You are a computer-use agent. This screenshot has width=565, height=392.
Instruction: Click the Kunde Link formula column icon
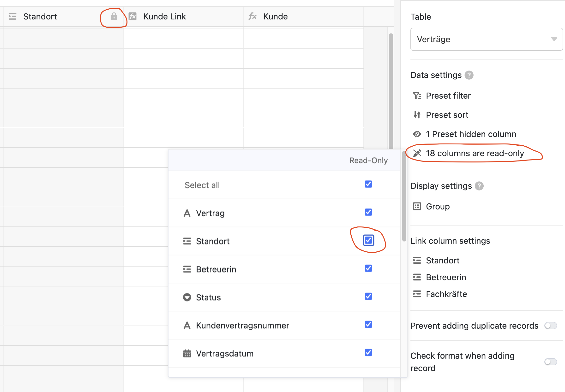133,17
